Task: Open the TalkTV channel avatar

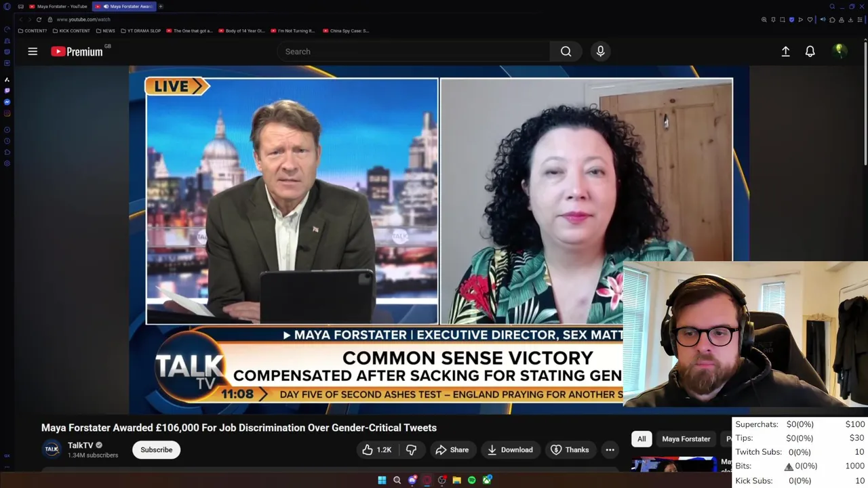Action: pyautogui.click(x=52, y=449)
